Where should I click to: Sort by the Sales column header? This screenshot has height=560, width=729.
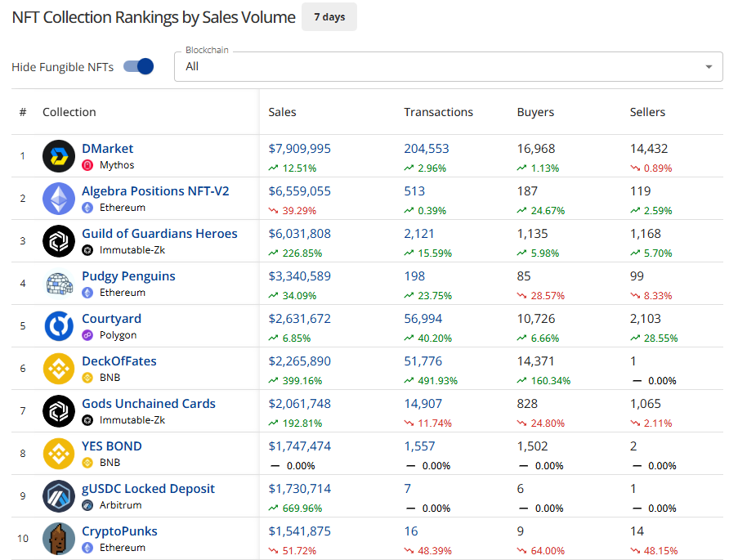coord(283,112)
